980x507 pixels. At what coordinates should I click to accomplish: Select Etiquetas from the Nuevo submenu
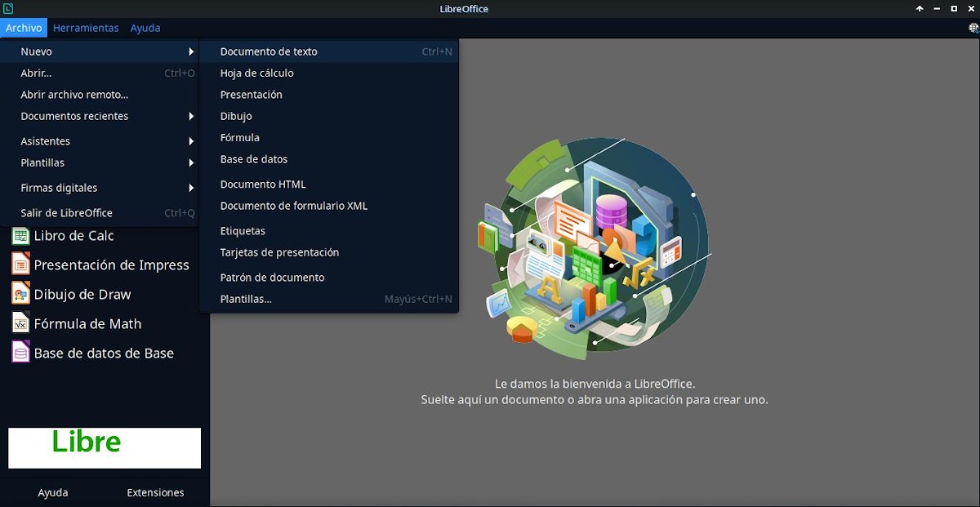[x=243, y=230]
